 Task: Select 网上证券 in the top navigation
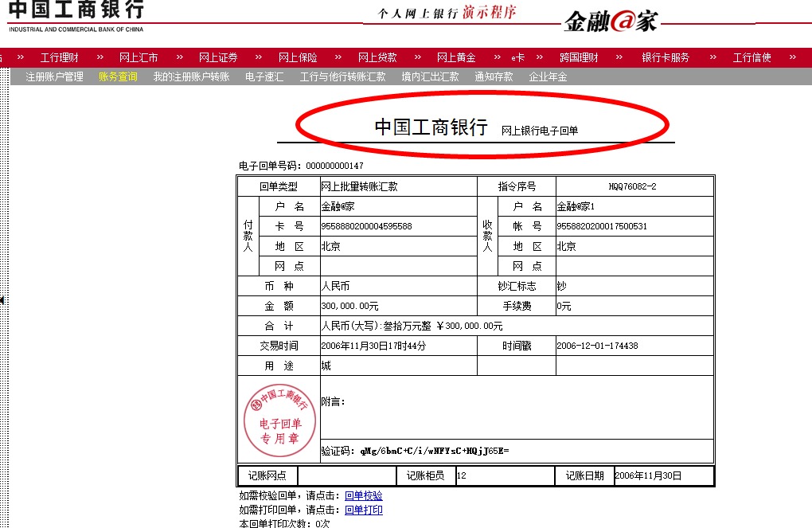point(218,57)
